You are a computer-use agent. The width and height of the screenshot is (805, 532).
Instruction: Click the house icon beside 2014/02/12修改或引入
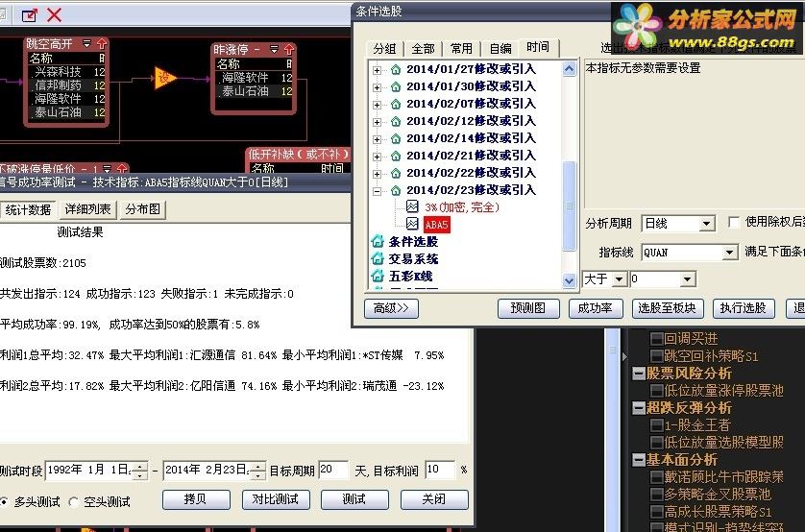396,122
